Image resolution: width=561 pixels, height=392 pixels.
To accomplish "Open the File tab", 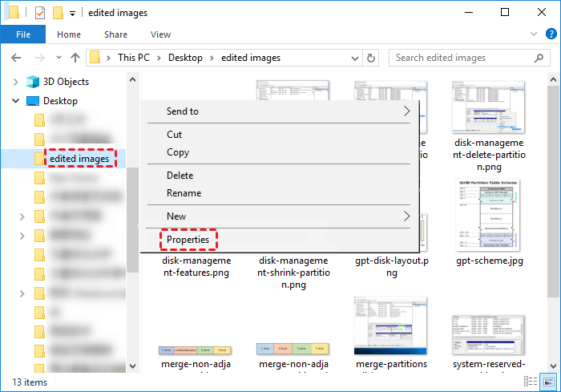I will tap(23, 34).
